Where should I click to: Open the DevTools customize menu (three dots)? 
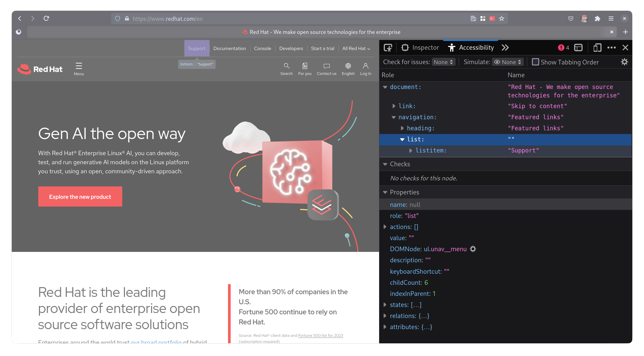tap(611, 47)
